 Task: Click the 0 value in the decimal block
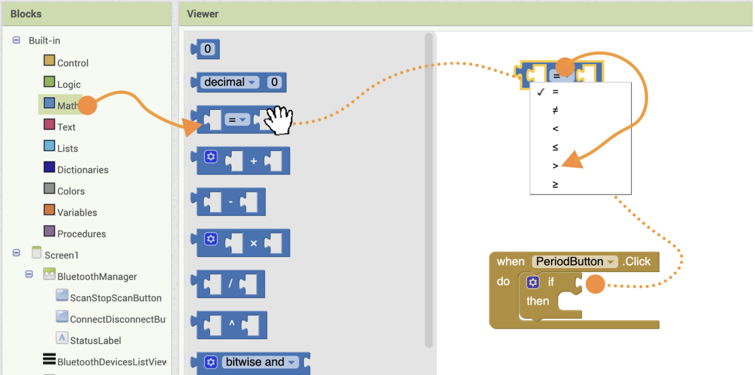pos(274,82)
